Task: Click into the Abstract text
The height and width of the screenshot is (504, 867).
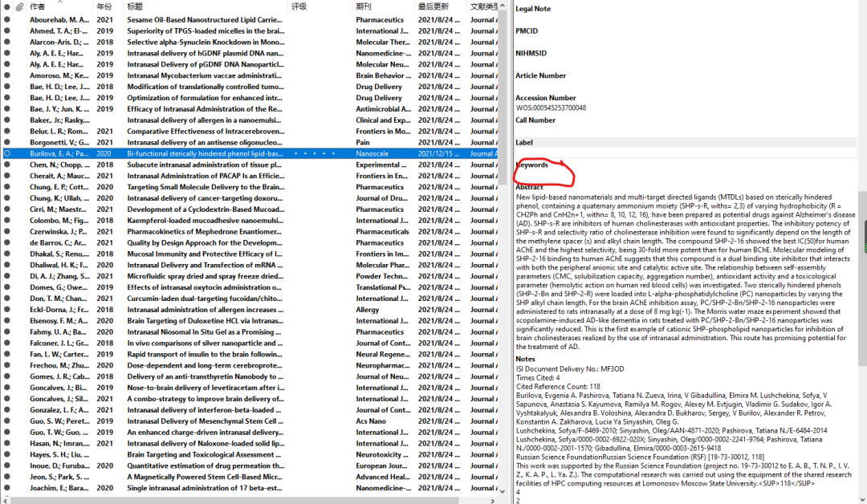Action: click(x=685, y=272)
